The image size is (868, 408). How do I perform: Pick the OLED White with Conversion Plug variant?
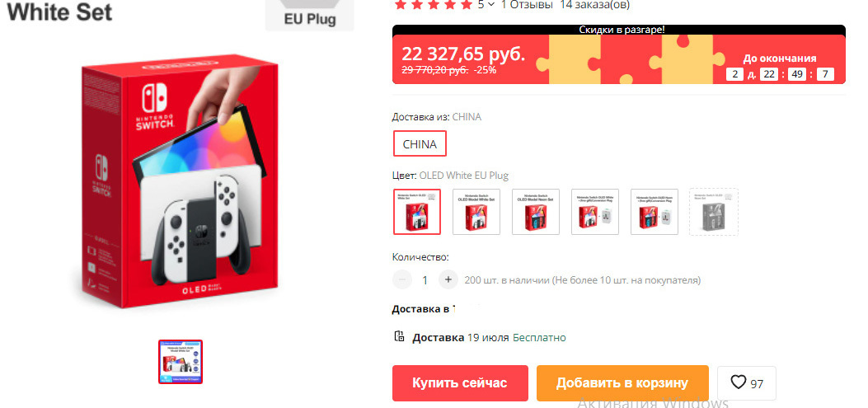595,212
